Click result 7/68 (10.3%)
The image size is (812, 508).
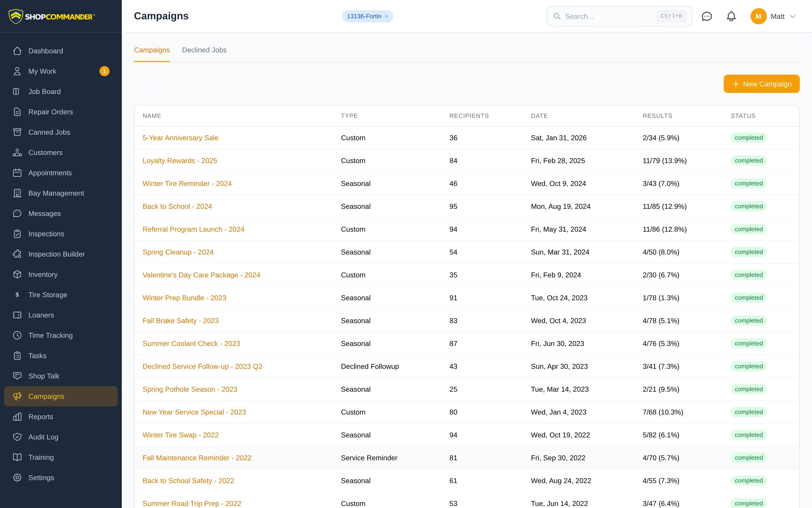[663, 412]
